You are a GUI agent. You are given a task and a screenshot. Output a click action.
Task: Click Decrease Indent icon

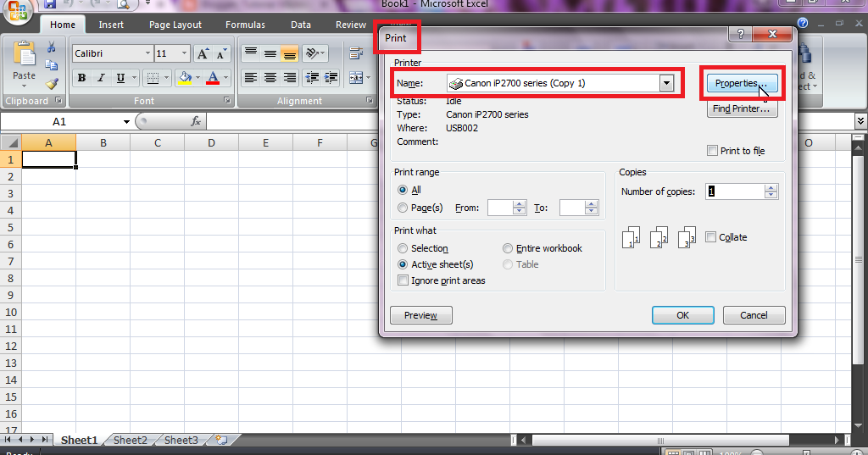pos(312,78)
